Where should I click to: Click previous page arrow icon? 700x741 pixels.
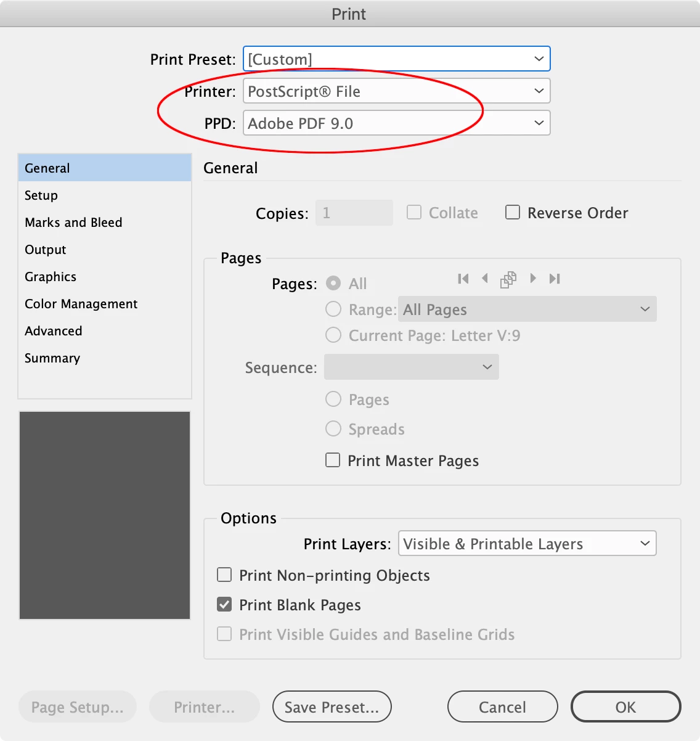click(485, 279)
